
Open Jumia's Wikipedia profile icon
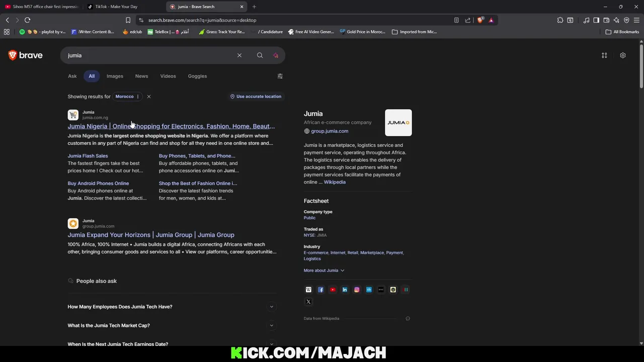308,290
